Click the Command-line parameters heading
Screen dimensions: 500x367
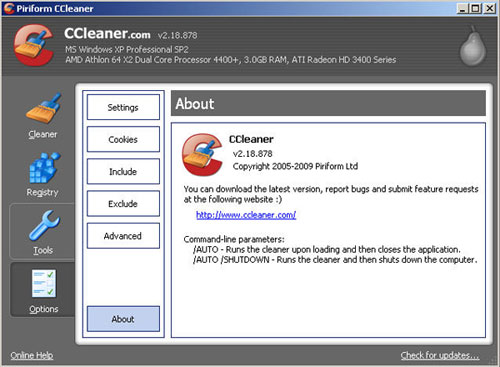(234, 239)
